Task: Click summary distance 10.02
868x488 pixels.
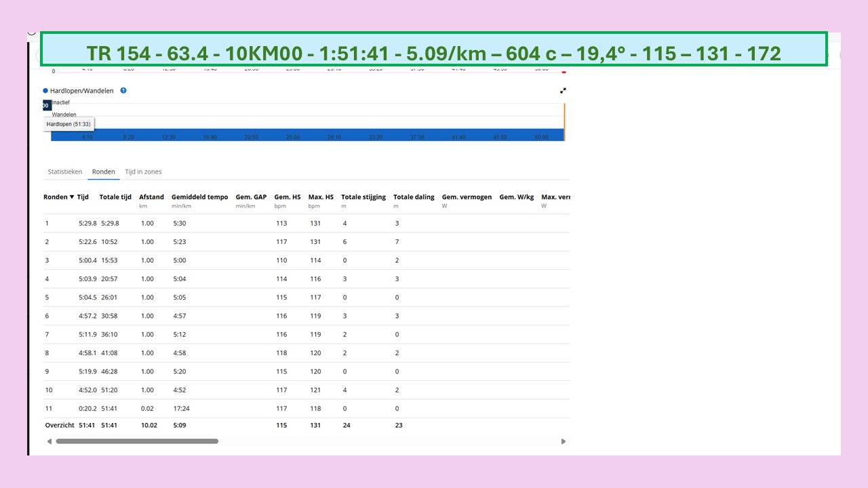Action: pos(149,425)
